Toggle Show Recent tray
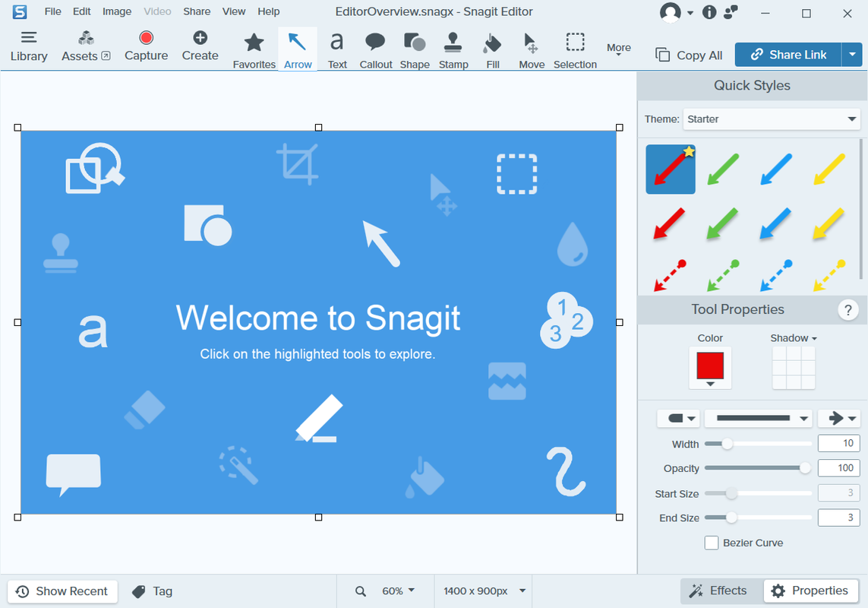868x608 pixels. 62,591
